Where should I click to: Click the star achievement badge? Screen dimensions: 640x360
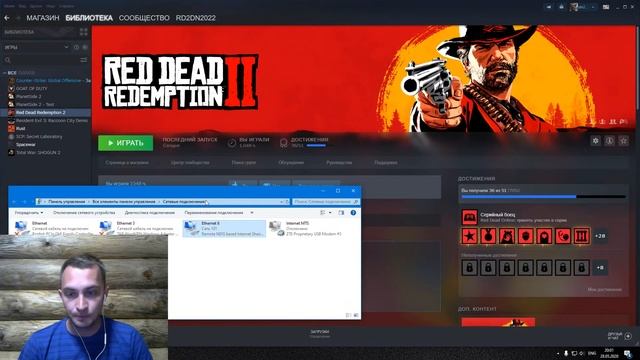469,236
